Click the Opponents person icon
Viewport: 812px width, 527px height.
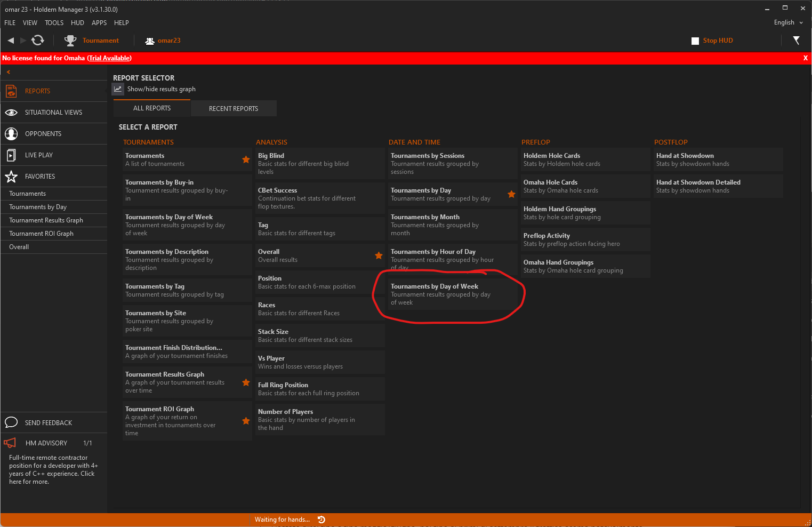click(x=11, y=134)
